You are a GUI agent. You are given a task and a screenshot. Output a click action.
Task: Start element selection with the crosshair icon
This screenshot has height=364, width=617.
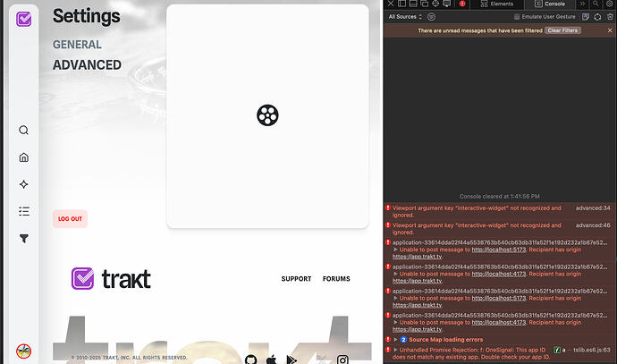coord(435,4)
